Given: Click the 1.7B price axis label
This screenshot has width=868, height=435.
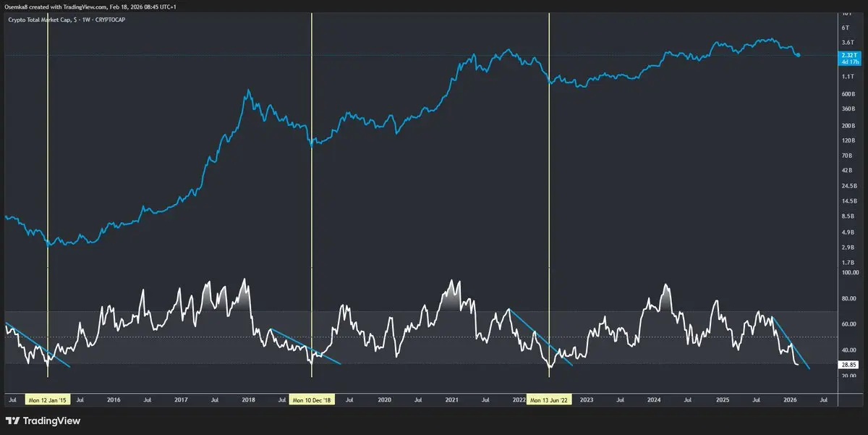Looking at the screenshot, I should pyautogui.click(x=847, y=262).
